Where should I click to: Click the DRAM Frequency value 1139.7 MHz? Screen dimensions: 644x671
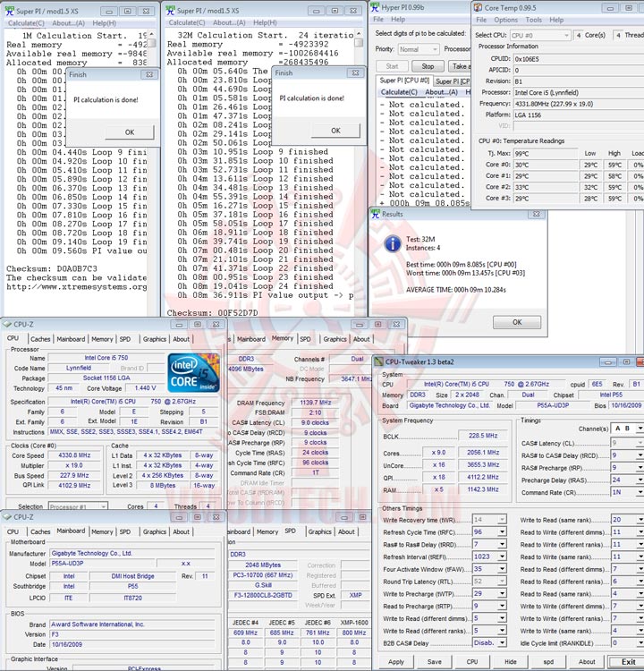(x=316, y=403)
